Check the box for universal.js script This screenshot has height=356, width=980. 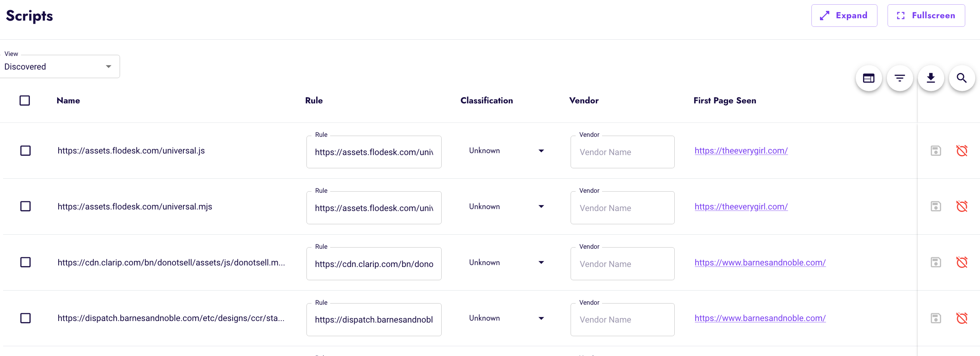(26, 151)
